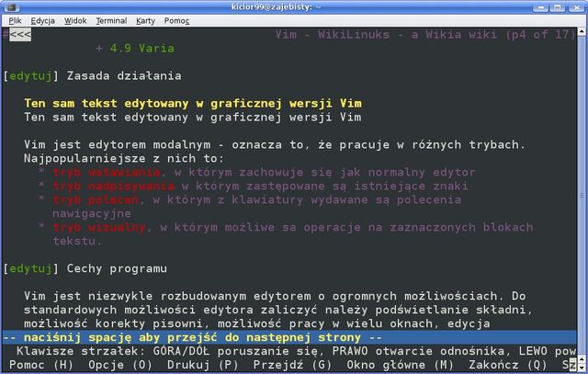The height and width of the screenshot is (374, 588).
Task: Click 'Przejdź (G)' in bottom bar
Action: tap(292, 365)
